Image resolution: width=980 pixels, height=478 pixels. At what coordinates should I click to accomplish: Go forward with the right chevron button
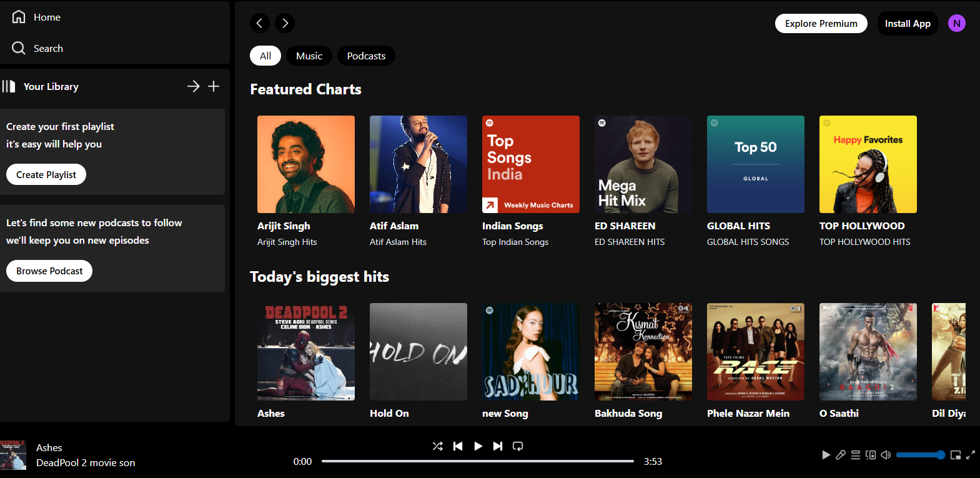click(285, 23)
